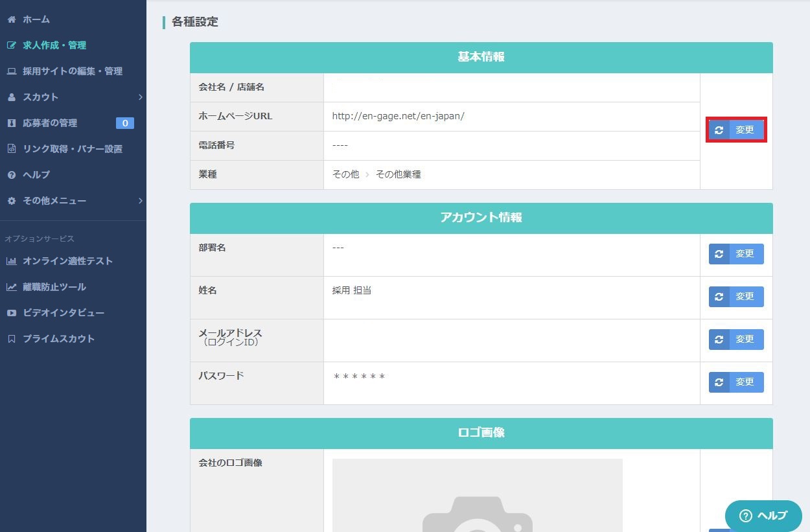Click the refresh icon on パスワード 変更 button
The width and height of the screenshot is (810, 532).
coord(719,382)
